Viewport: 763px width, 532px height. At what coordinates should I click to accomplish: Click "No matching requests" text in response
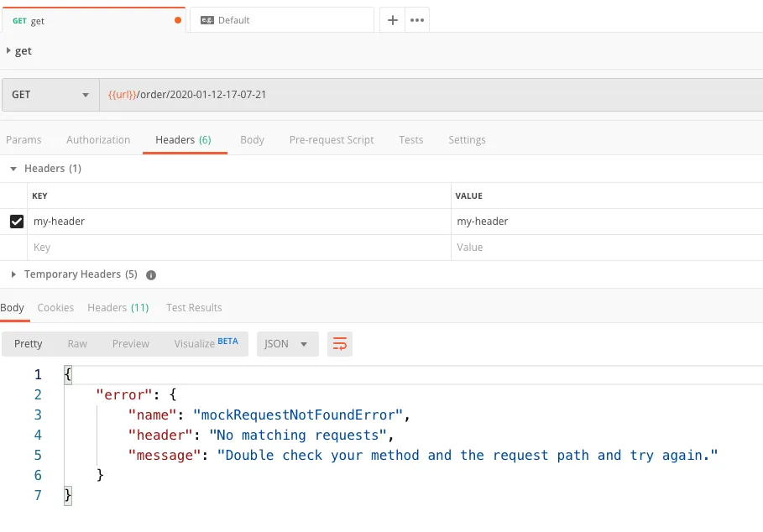point(298,435)
